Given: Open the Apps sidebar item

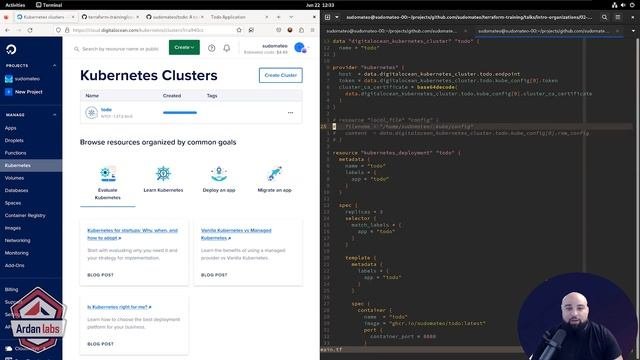Looking at the screenshot, I should click(11, 128).
